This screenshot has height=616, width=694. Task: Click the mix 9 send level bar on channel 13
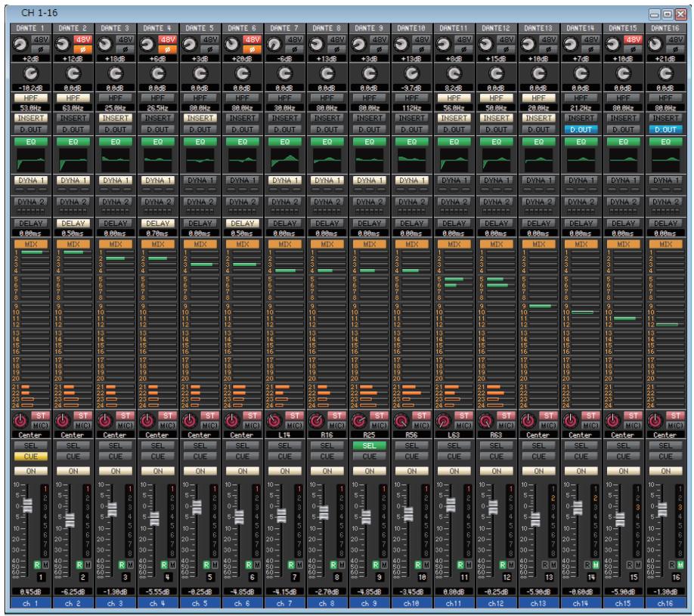click(543, 306)
